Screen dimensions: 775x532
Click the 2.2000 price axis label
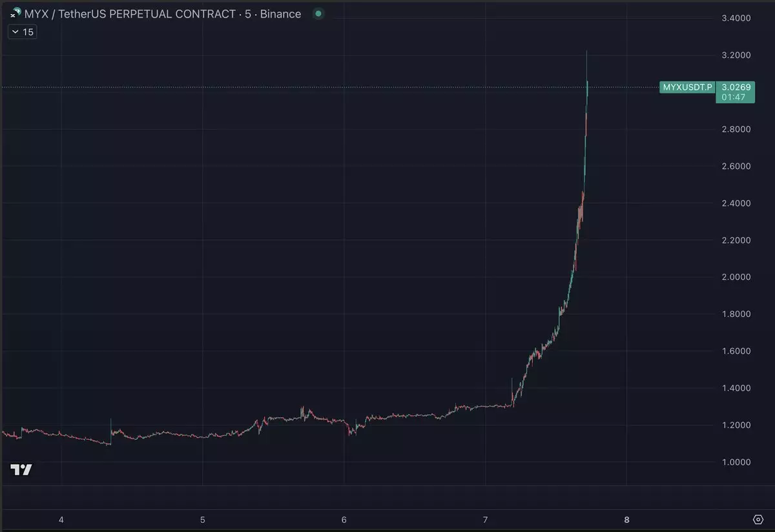tap(736, 240)
